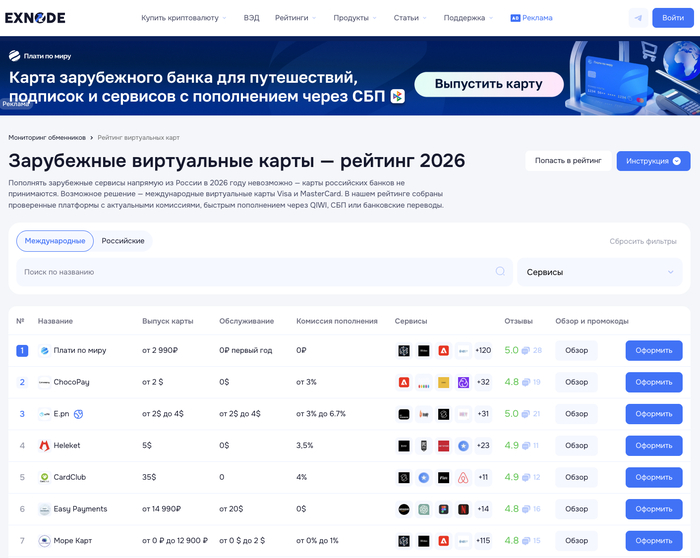Switch to the Российские tab
This screenshot has width=700, height=558.
click(x=123, y=241)
